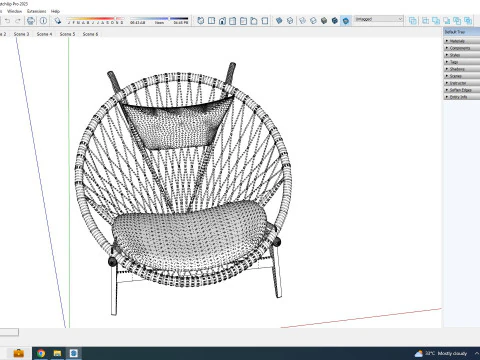Open the Help menu
Viewport: 480px width, 360px height.
tap(55, 11)
